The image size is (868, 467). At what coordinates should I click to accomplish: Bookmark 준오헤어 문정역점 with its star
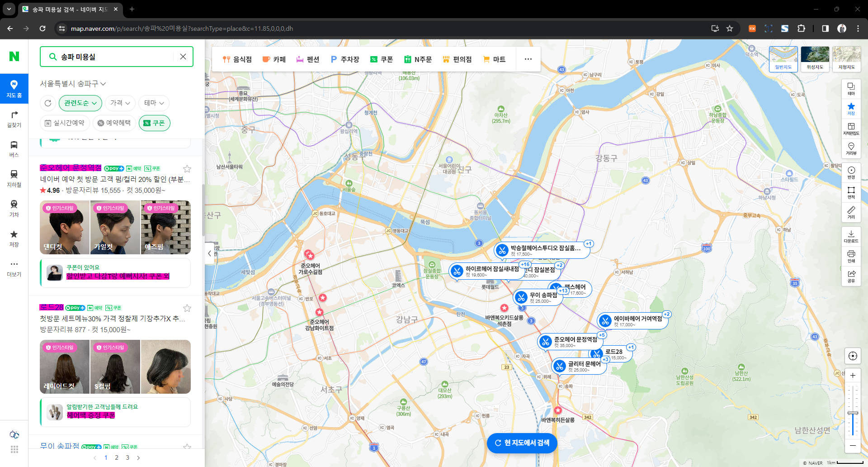(x=187, y=169)
